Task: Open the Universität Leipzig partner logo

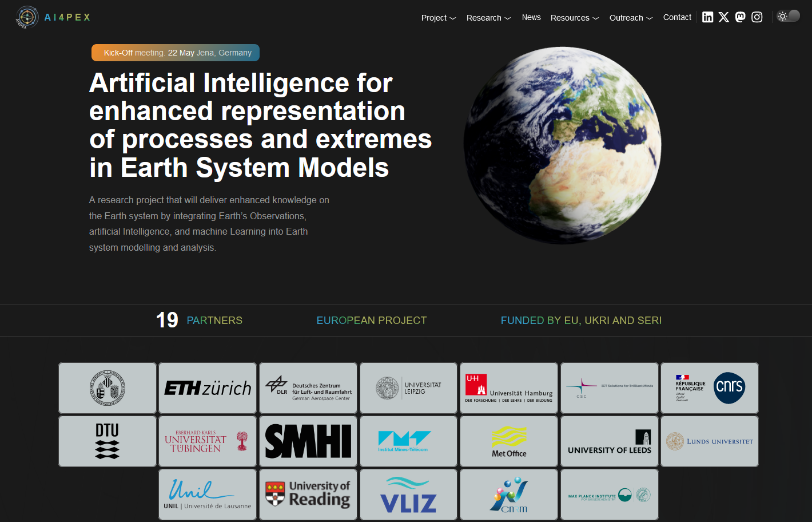Action: (408, 388)
